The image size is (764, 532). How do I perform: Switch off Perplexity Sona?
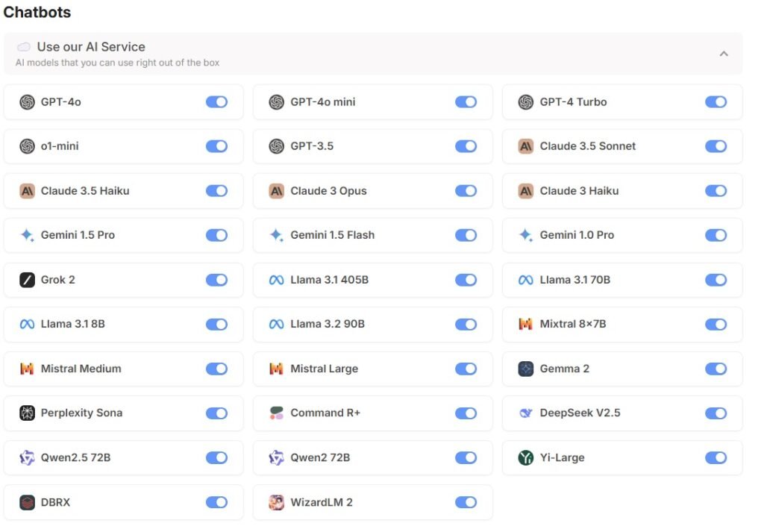[x=217, y=413]
